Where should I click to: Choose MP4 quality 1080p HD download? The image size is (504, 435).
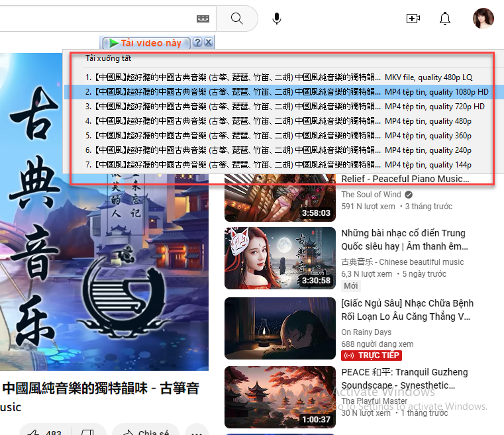pyautogui.click(x=278, y=92)
